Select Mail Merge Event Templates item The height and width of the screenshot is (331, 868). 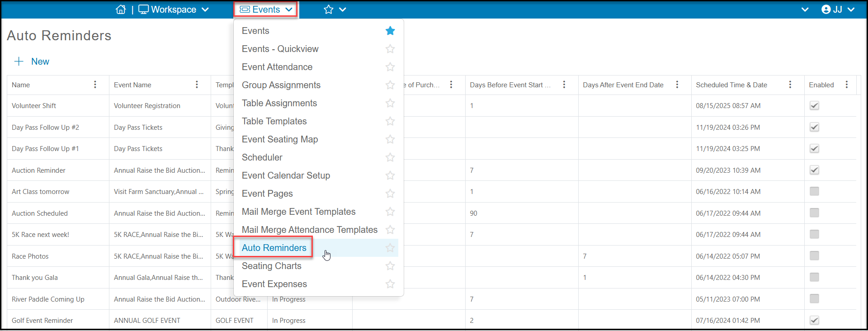[299, 212]
